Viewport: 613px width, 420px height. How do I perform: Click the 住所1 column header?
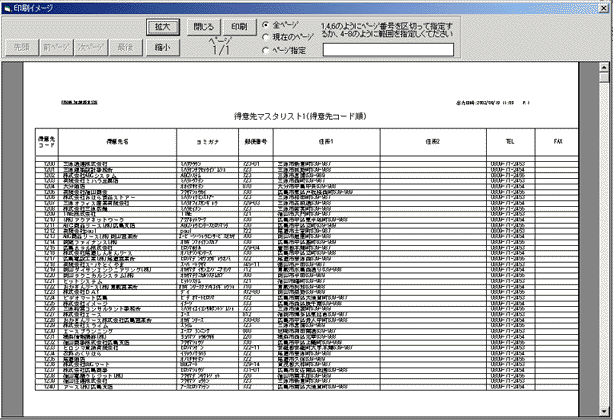pyautogui.click(x=326, y=142)
